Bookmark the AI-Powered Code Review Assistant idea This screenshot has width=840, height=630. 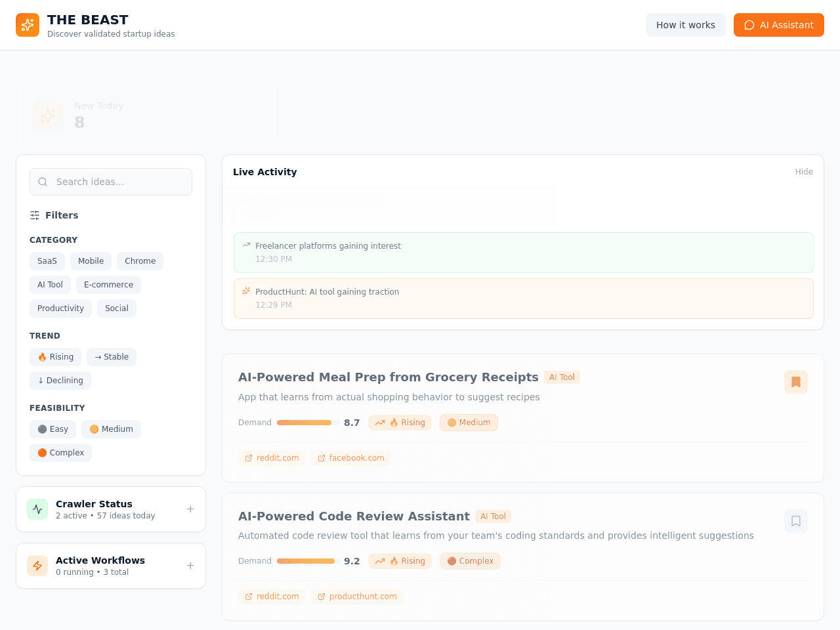(796, 521)
